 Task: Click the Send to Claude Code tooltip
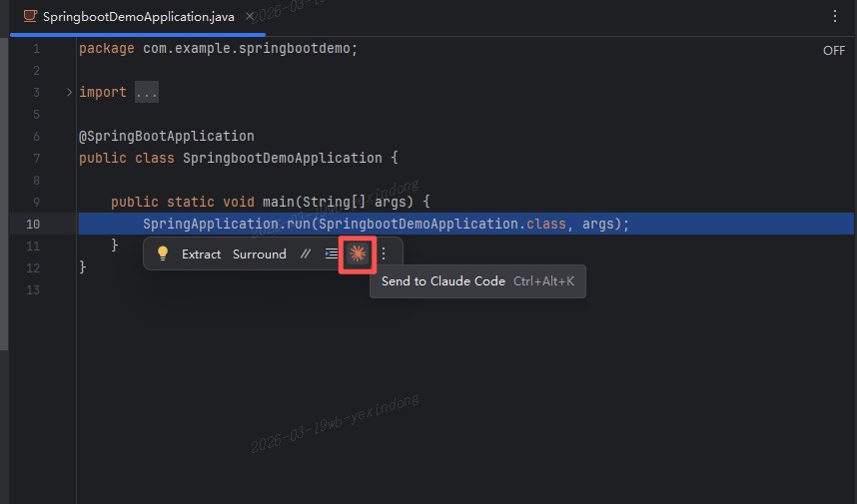(x=477, y=281)
